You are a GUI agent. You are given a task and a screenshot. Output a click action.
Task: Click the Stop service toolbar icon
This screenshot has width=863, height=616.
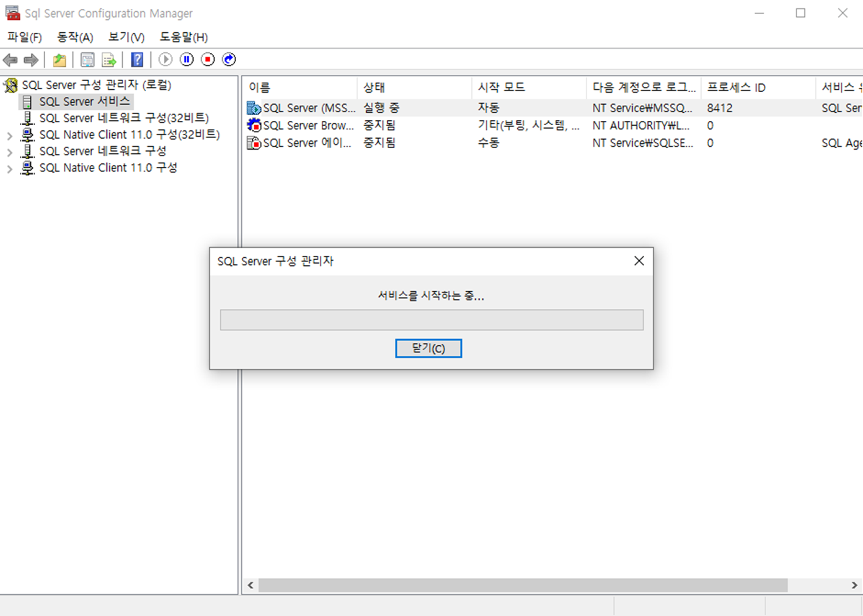click(208, 59)
